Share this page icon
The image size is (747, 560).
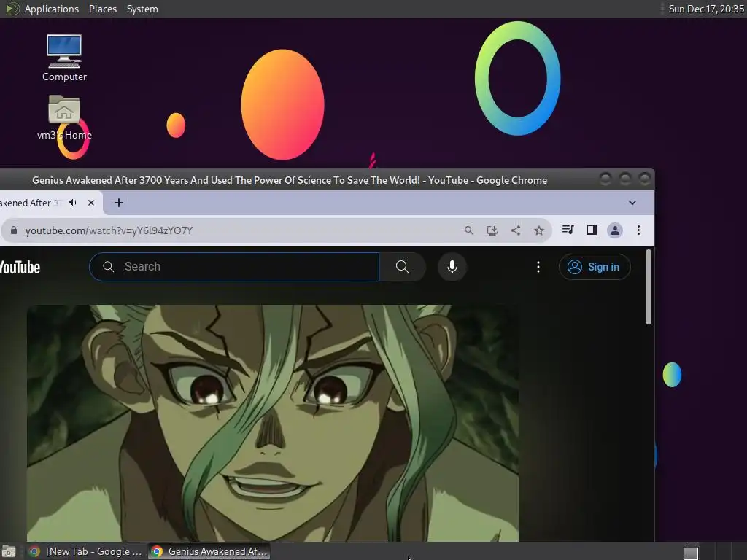pos(516,230)
